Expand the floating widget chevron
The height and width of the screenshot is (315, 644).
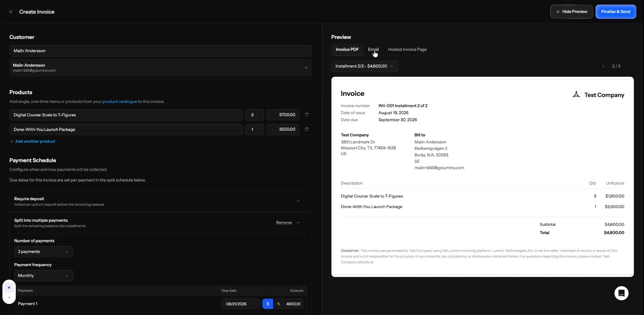[x=9, y=297]
